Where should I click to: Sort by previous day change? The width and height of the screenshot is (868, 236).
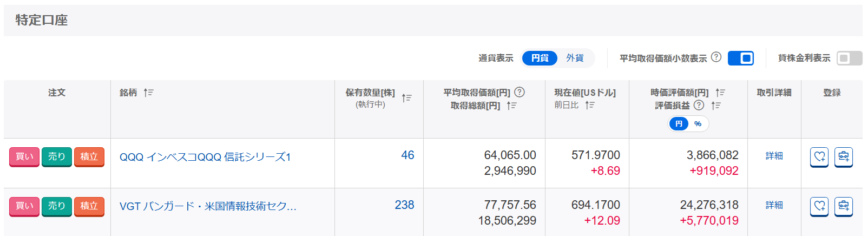(590, 105)
